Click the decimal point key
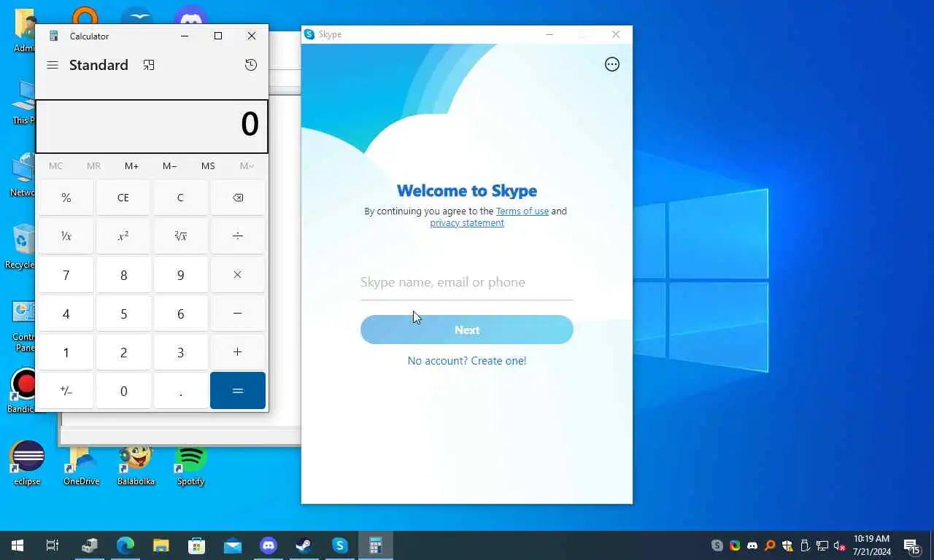This screenshot has height=560, width=934. 181,391
